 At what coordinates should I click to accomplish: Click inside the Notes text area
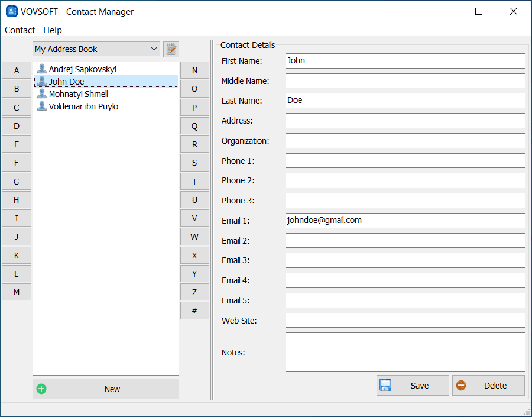[405, 352]
